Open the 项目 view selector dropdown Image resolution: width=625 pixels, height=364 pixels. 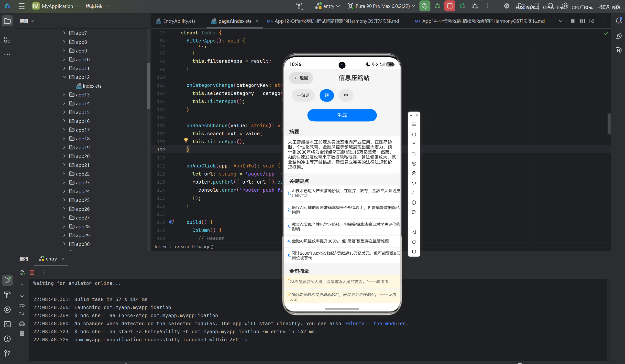point(27,21)
